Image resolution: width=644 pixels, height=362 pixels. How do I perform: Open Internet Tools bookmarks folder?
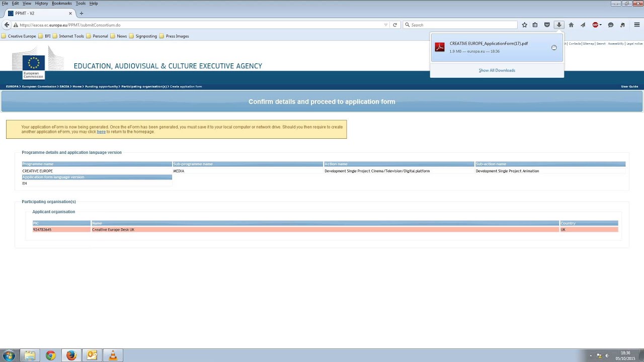pyautogui.click(x=68, y=36)
